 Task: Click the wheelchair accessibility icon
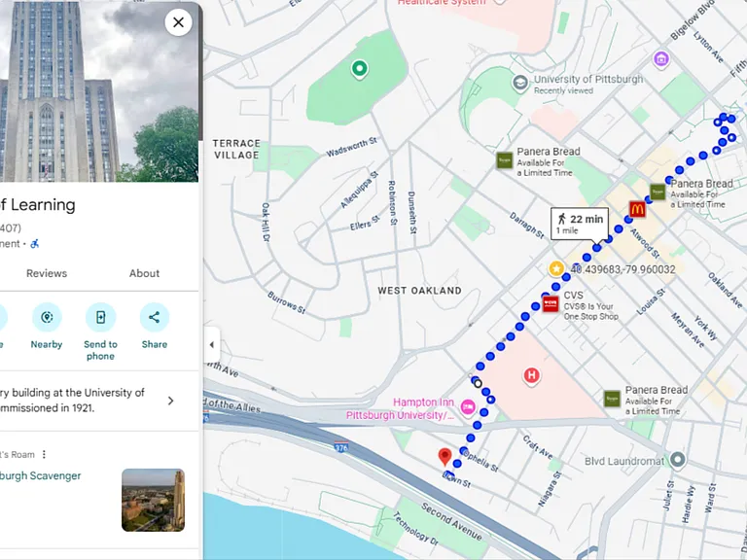click(35, 244)
